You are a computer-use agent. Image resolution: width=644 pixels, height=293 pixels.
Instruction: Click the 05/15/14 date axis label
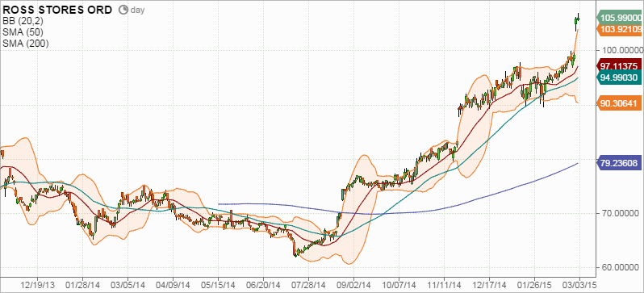pyautogui.click(x=218, y=284)
